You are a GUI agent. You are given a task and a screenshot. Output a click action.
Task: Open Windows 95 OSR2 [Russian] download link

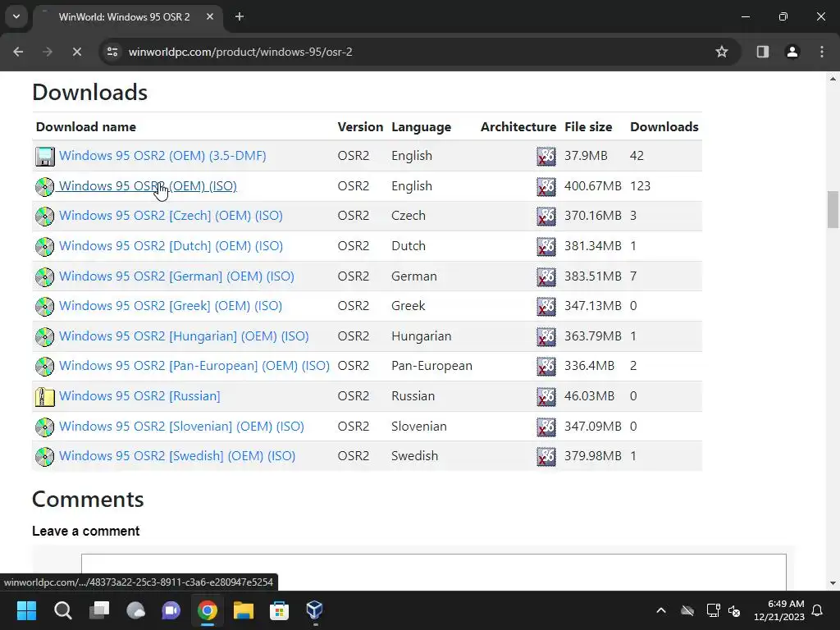click(139, 395)
